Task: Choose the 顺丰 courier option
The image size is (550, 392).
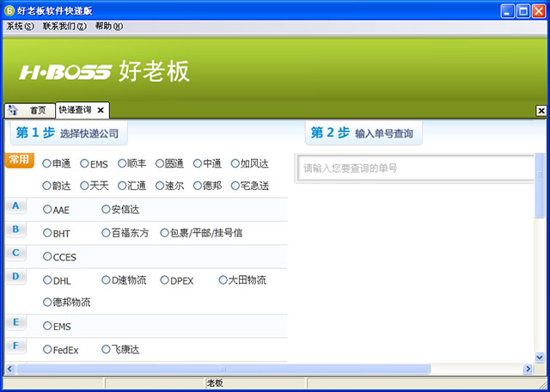Action: coord(122,163)
